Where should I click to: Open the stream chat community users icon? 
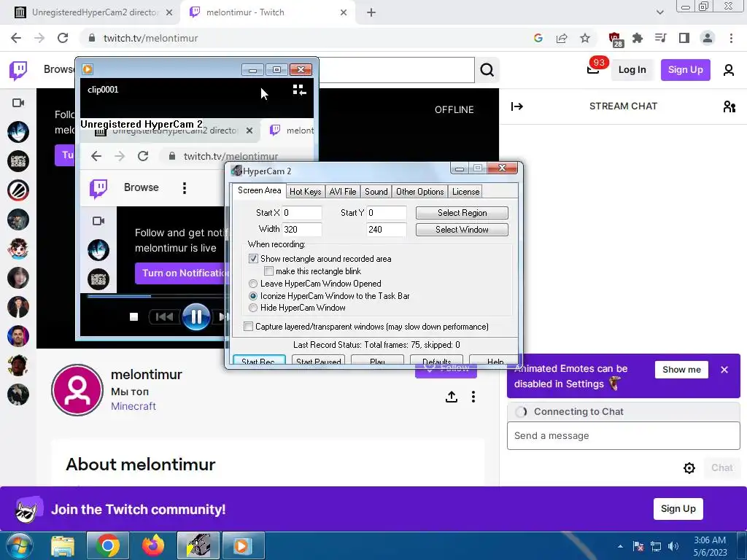(729, 106)
